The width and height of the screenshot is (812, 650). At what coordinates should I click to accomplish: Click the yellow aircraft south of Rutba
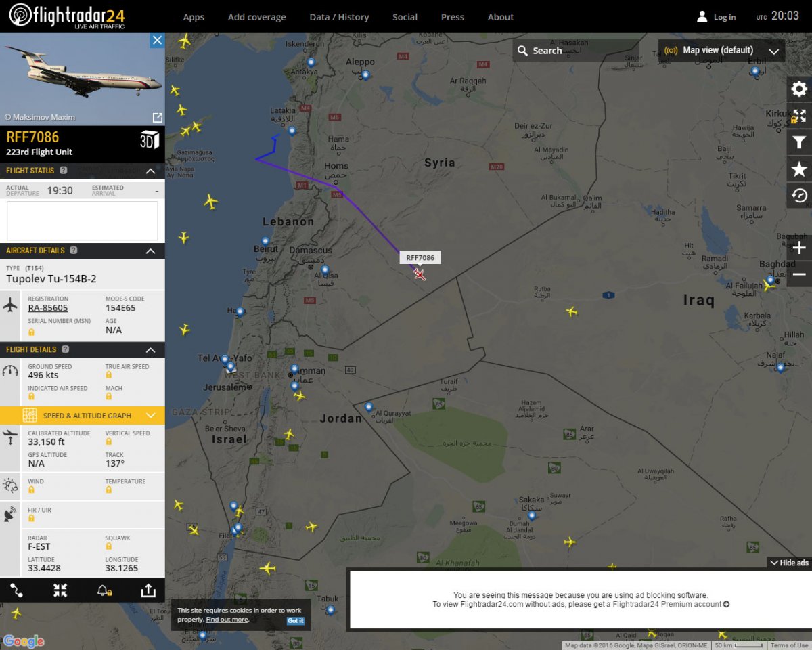coord(572,311)
